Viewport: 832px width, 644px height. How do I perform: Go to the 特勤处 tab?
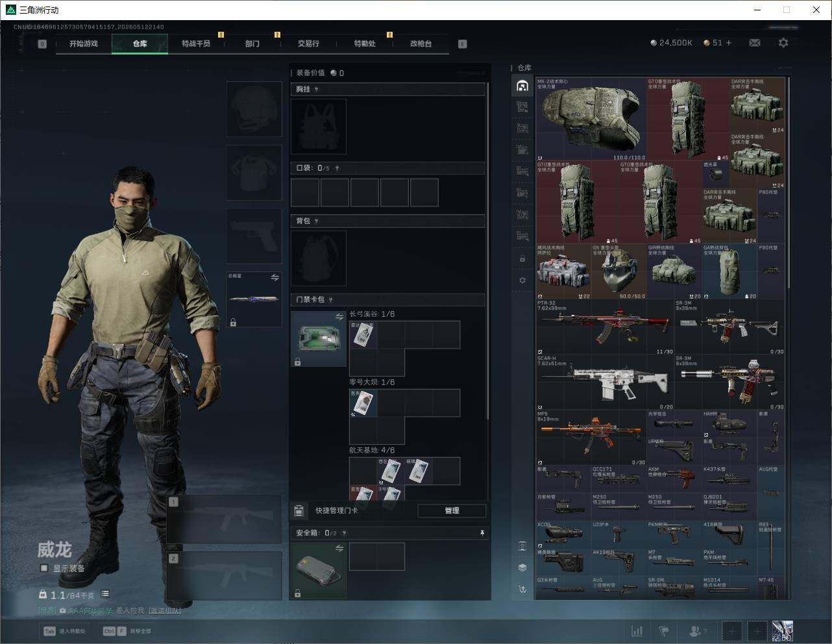[x=365, y=43]
